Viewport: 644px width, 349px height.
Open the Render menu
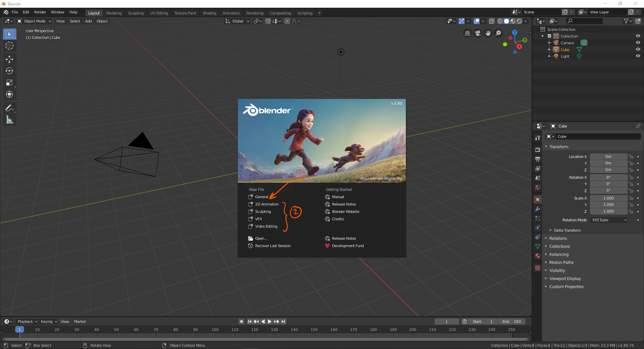(40, 12)
